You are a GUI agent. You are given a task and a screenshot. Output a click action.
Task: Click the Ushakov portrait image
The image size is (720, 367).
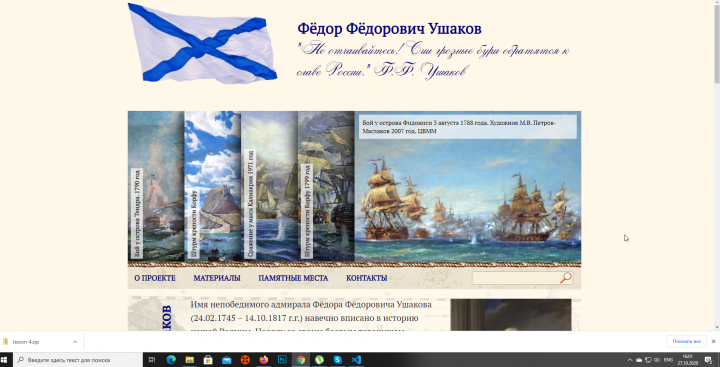tap(511, 315)
